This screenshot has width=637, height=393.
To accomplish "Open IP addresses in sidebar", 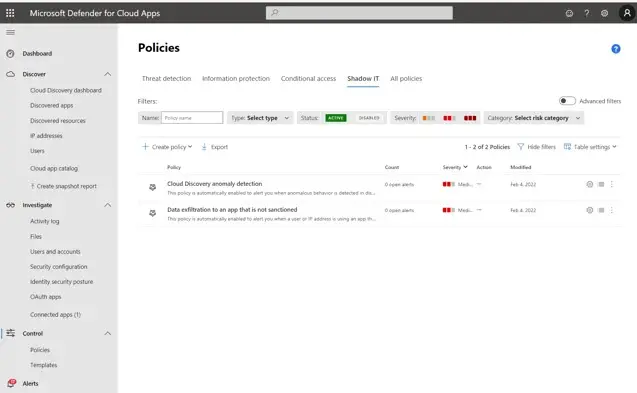I will pos(46,136).
